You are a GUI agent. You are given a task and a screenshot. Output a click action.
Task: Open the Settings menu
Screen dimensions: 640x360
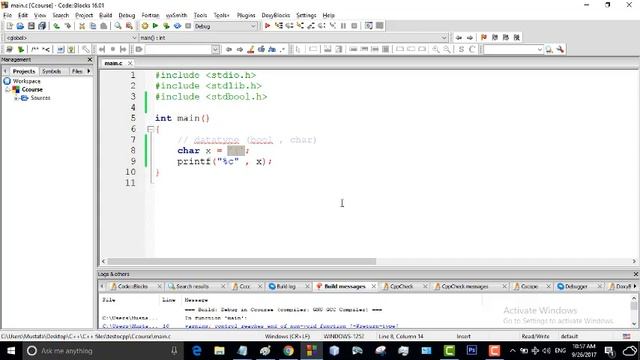coord(306,15)
